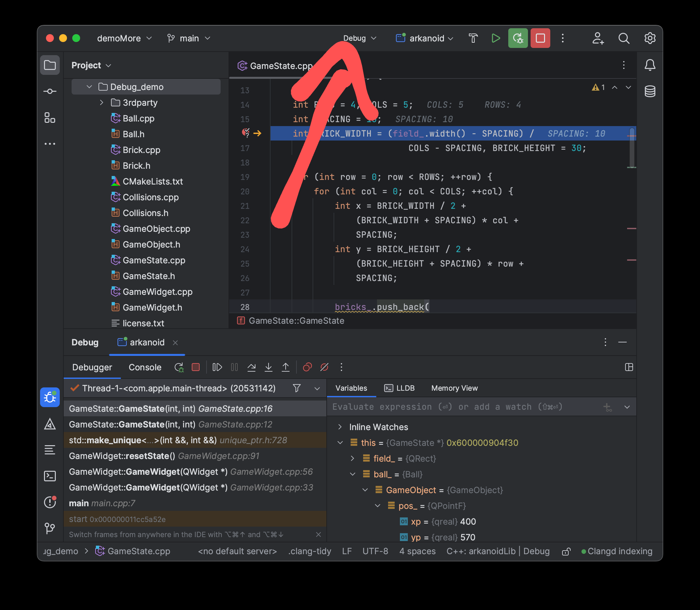Open the Structure tool window icon
This screenshot has width=700, height=610.
50,118
